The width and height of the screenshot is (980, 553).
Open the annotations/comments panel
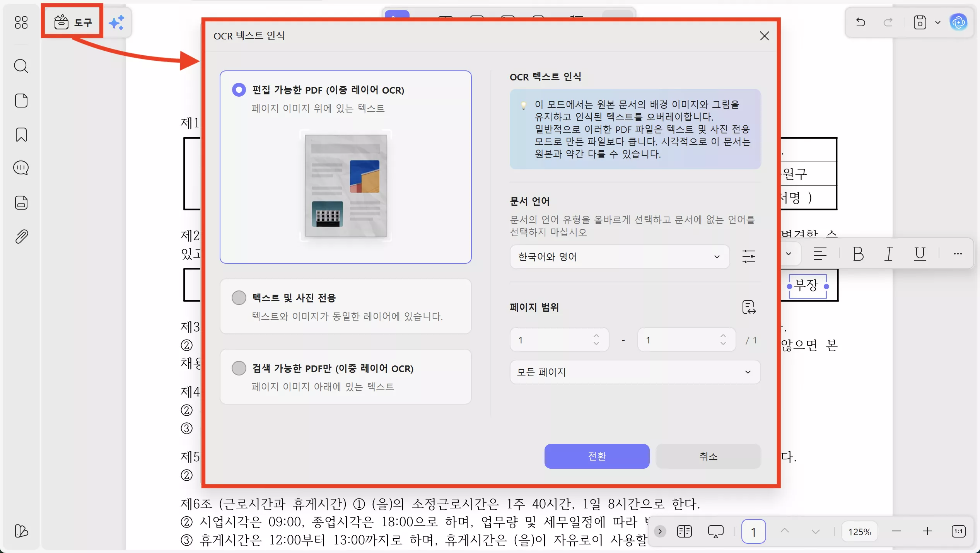coord(21,168)
